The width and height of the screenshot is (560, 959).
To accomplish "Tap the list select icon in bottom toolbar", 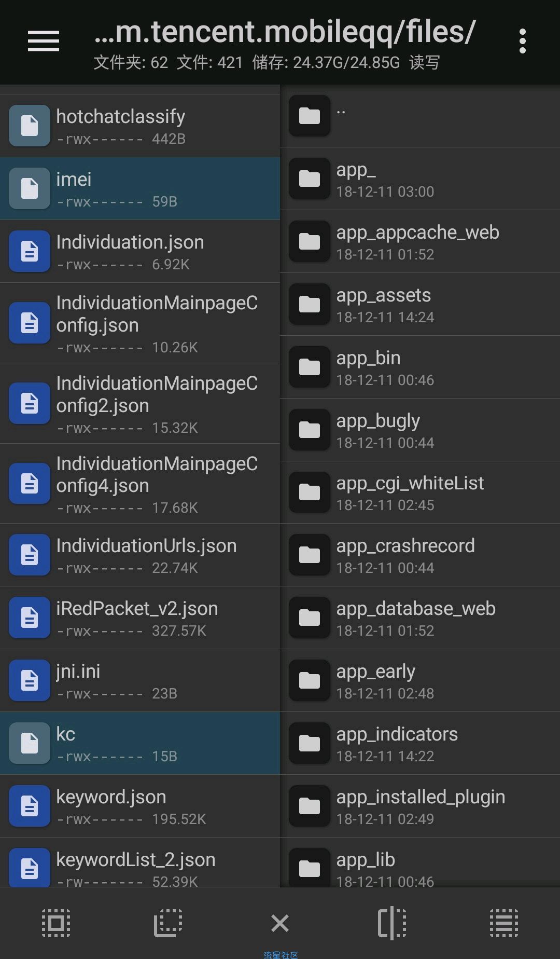I will click(504, 923).
